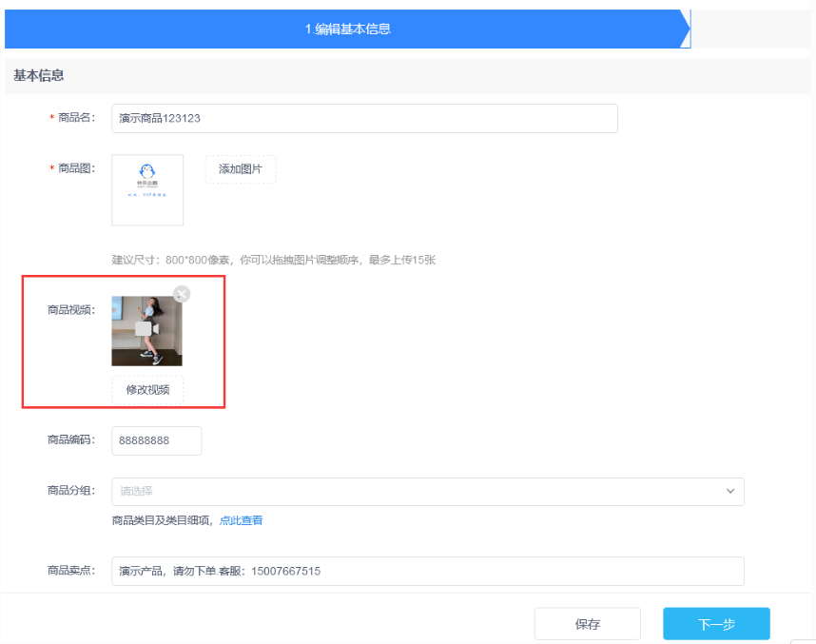Viewport: 816px width, 644px height.
Task: Remove the product video with the X icon
Action: (182, 294)
